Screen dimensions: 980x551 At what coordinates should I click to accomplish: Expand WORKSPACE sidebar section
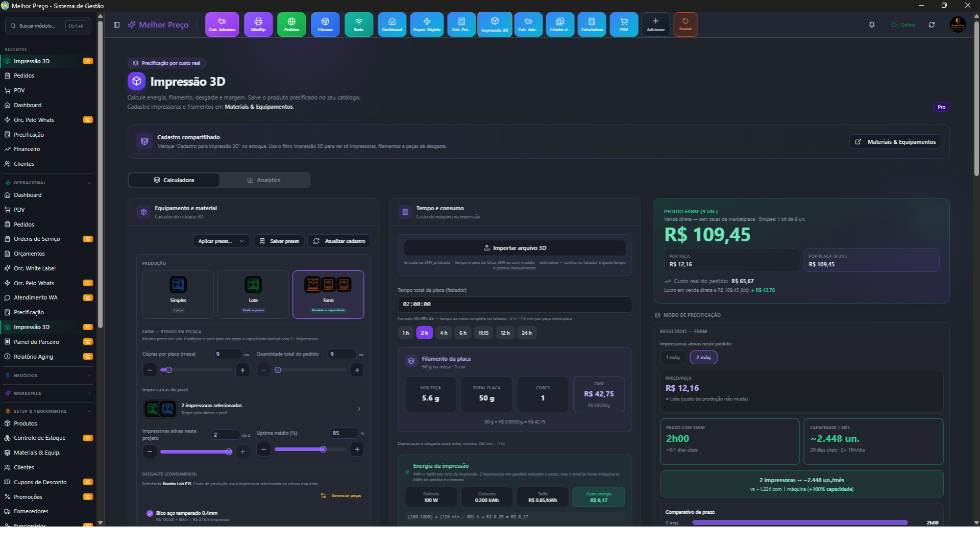pyautogui.click(x=48, y=393)
